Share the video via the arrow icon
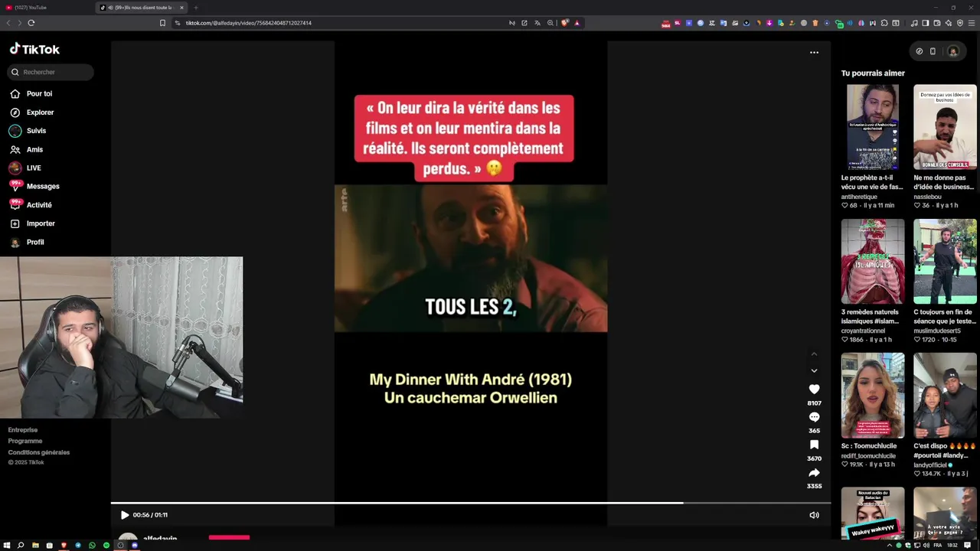 (x=814, y=473)
